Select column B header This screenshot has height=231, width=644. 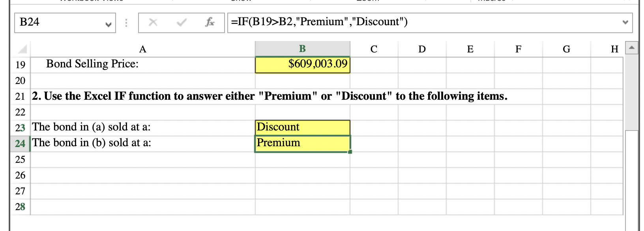tap(302, 49)
